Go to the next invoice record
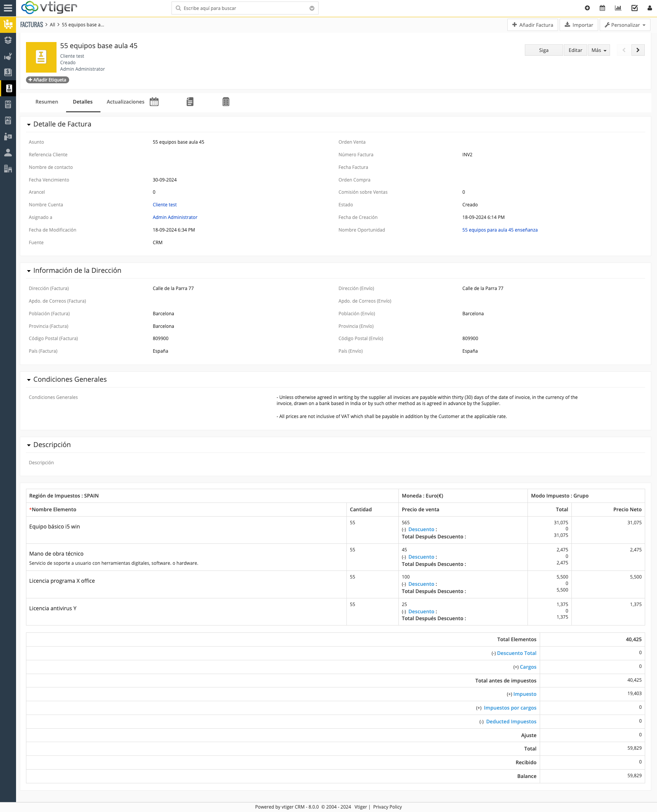The width and height of the screenshot is (657, 812). pyautogui.click(x=638, y=50)
